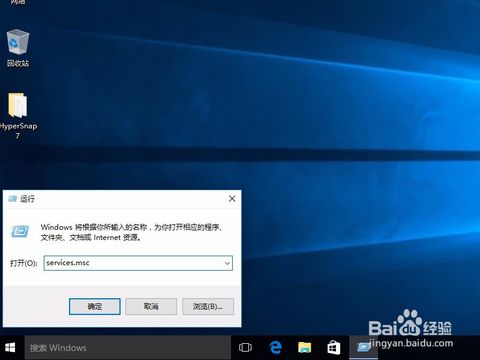
Task: Select the Run dialog taskbar button
Action: click(363, 348)
